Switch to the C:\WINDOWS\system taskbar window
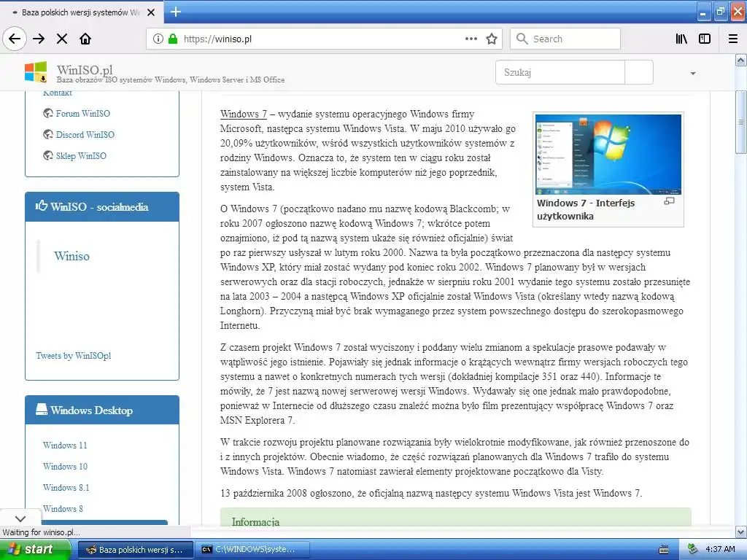 253,550
